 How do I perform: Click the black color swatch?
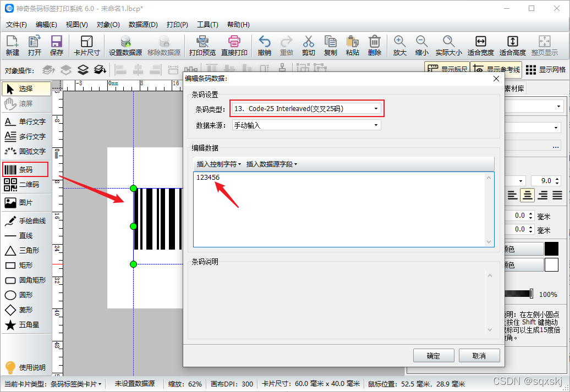(551, 249)
